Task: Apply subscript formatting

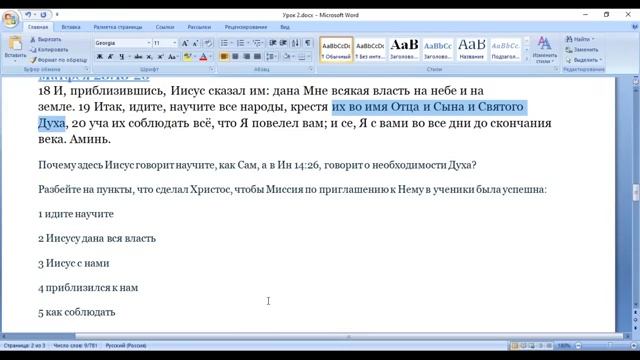Action: (x=149, y=57)
